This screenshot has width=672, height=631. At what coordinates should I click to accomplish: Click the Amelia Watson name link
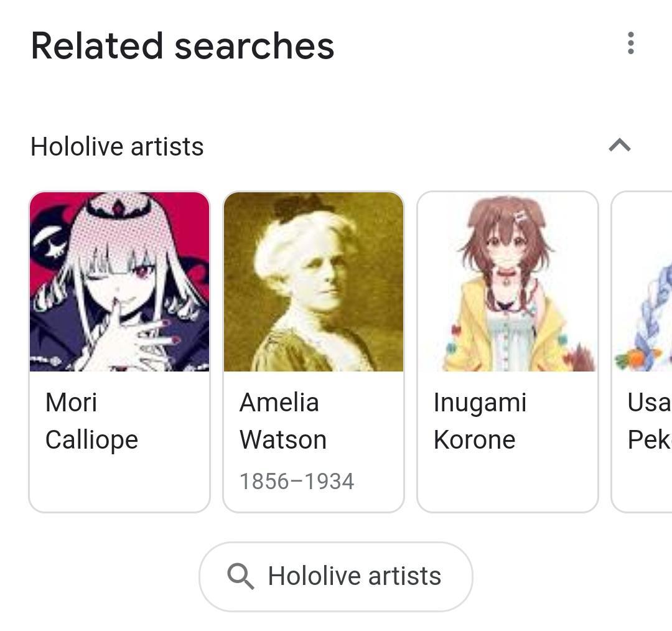click(x=283, y=421)
